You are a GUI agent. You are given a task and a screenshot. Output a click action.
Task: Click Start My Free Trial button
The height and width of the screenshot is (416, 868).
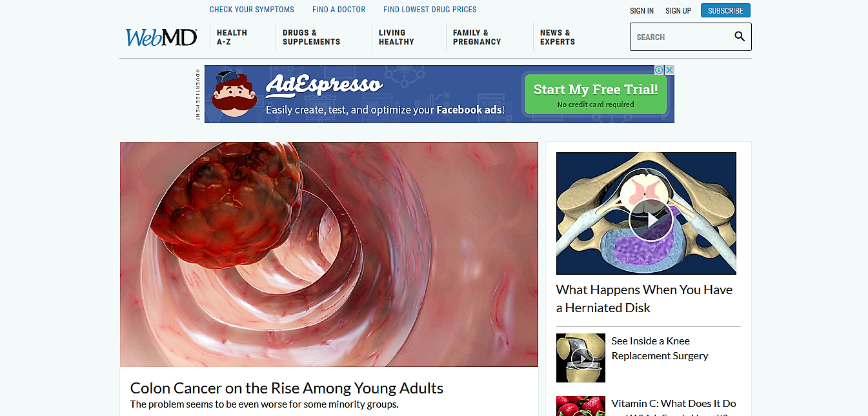point(596,94)
